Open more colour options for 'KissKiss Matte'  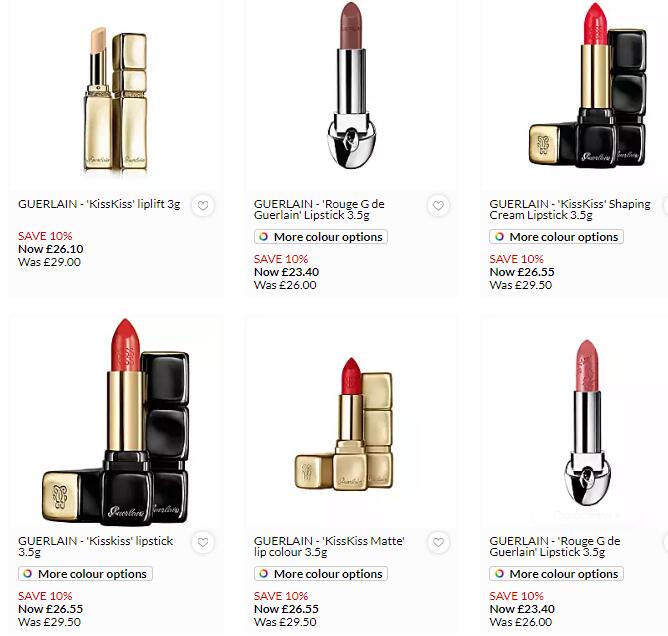click(x=321, y=574)
